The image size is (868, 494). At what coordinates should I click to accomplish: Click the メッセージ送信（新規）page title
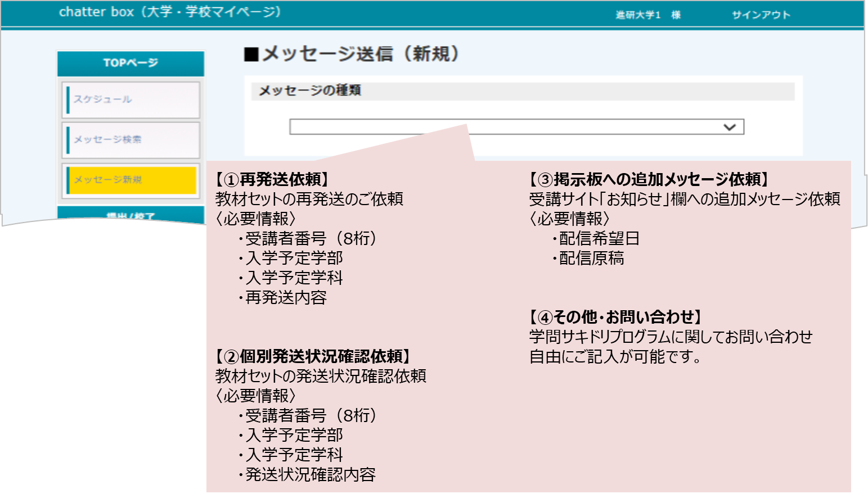click(352, 54)
